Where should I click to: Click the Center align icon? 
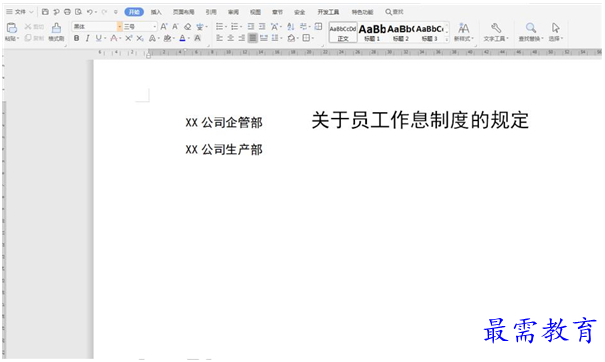point(230,38)
